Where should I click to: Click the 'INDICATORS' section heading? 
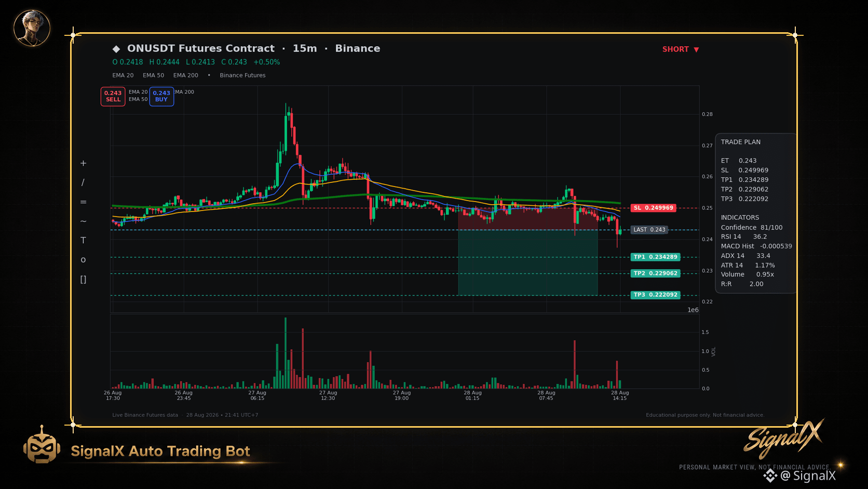(x=740, y=218)
